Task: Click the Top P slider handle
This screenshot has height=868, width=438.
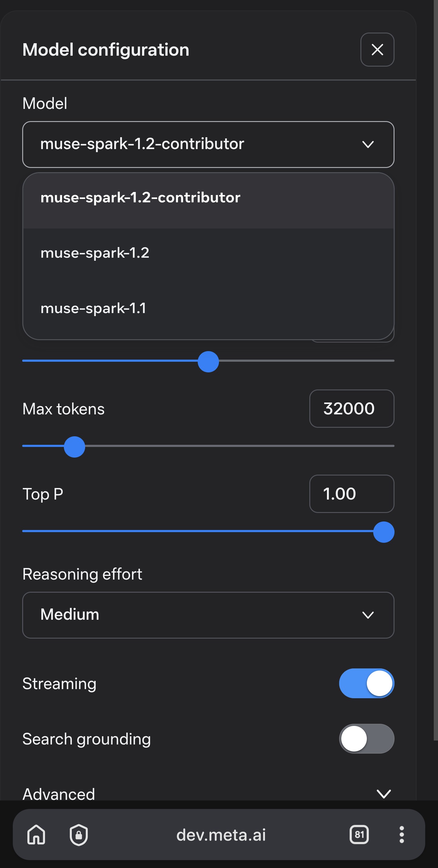Action: tap(384, 532)
